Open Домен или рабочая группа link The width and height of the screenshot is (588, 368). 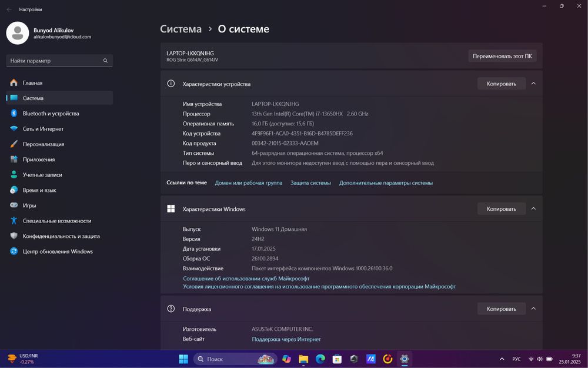pos(249,183)
